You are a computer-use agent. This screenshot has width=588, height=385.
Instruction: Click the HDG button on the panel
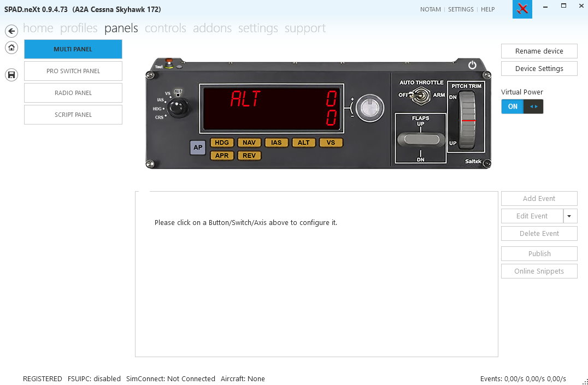[222, 143]
